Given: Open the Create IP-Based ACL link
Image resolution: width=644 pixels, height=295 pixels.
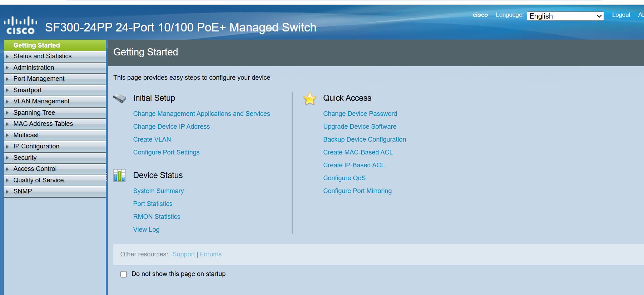Looking at the screenshot, I should [354, 165].
